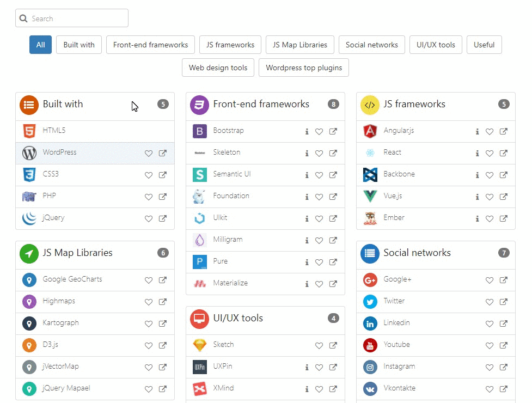Favorite jQuery with the heart icon
The height and width of the screenshot is (403, 532).
pyautogui.click(x=148, y=218)
